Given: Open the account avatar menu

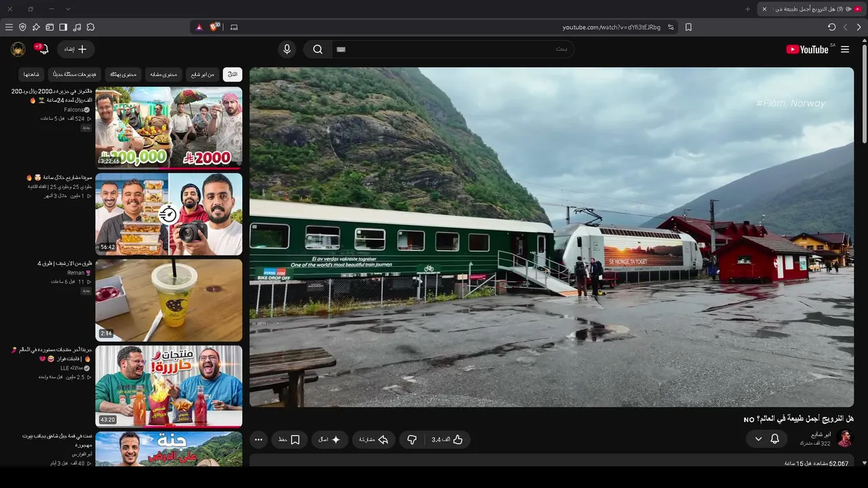Looking at the screenshot, I should [x=18, y=49].
